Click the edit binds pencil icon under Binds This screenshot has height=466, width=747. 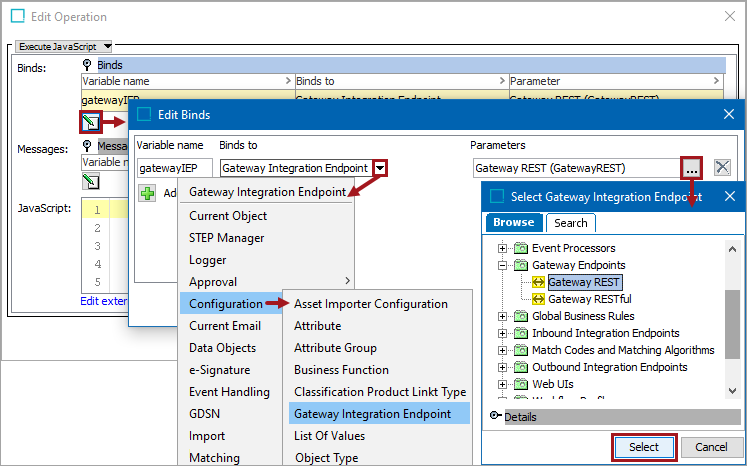pos(91,122)
